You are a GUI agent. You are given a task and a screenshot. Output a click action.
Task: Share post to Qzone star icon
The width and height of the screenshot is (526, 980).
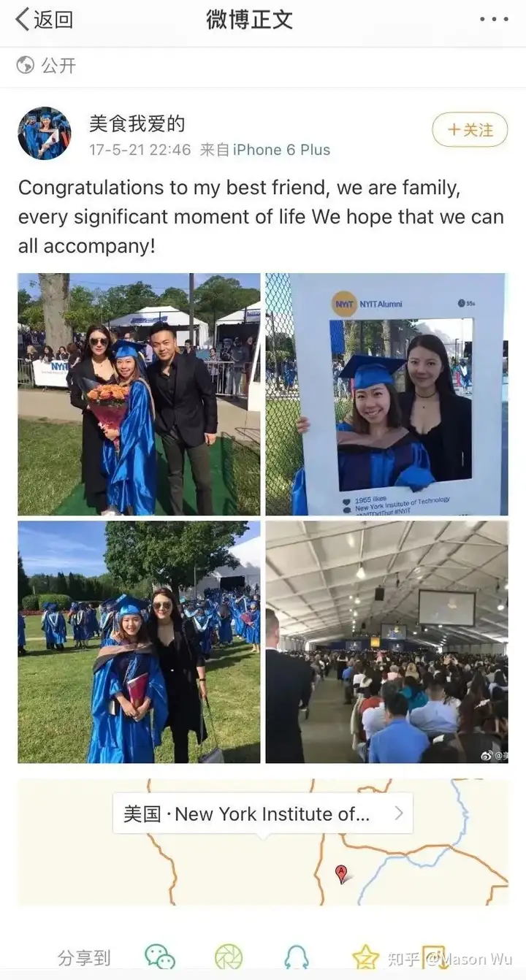pyautogui.click(x=365, y=956)
